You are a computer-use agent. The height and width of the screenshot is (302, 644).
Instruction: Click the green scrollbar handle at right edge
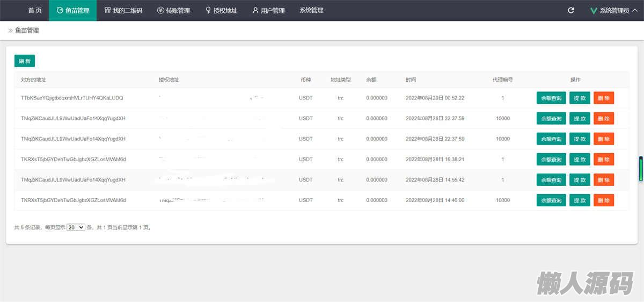pyautogui.click(x=640, y=169)
